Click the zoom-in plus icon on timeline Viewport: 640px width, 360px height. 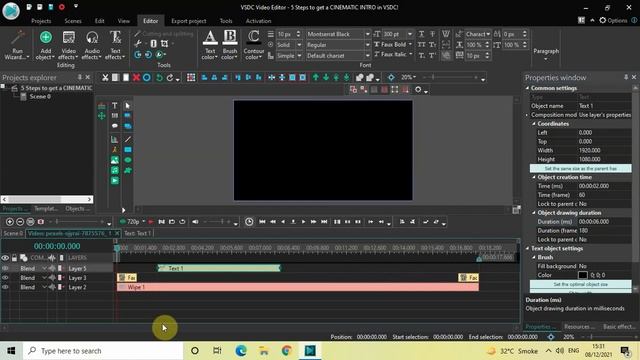[x=10, y=222]
